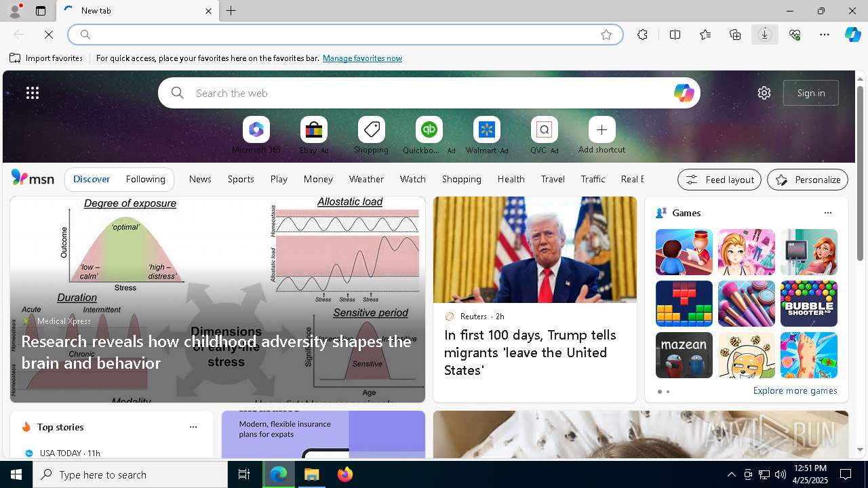The image size is (868, 488).
Task: Open the Extensions toolbar icon
Action: coord(642,35)
